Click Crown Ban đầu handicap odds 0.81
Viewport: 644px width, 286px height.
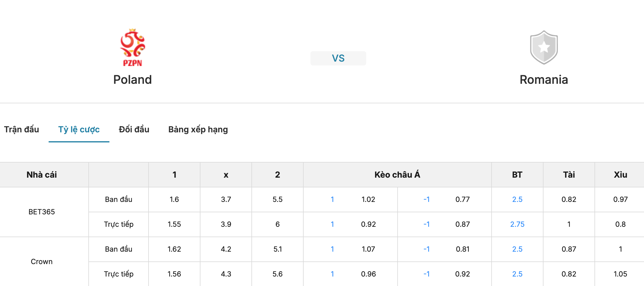(x=463, y=249)
